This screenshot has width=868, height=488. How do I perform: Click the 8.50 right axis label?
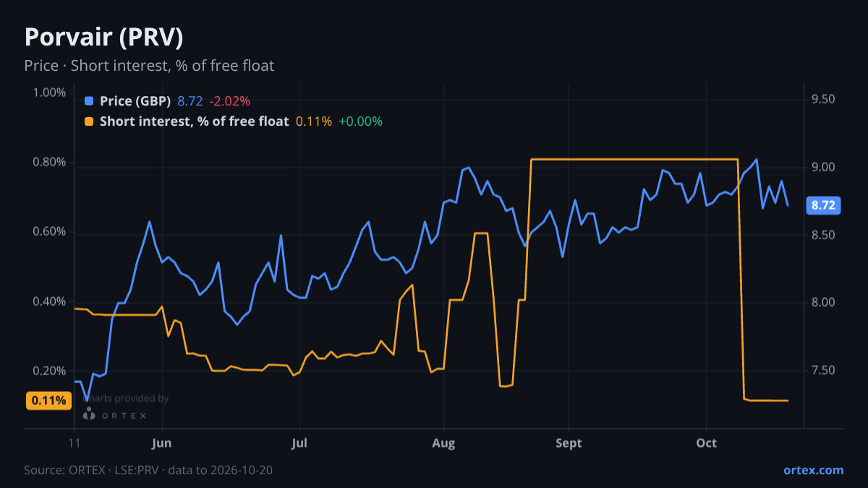(823, 236)
